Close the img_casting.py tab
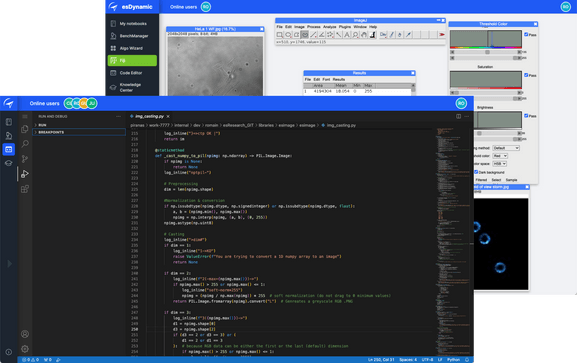The image size is (577, 363). tap(168, 116)
